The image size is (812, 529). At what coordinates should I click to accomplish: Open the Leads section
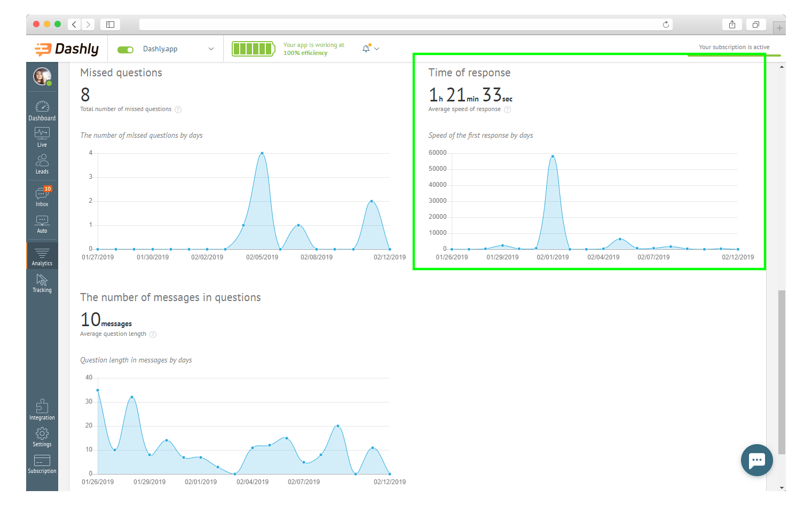pyautogui.click(x=42, y=163)
